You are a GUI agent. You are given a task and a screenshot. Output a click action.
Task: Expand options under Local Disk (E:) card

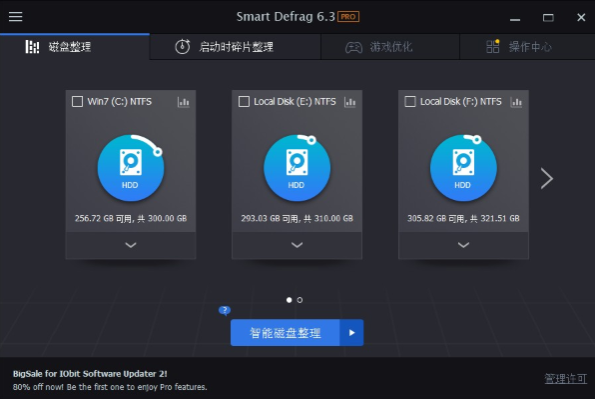297,245
